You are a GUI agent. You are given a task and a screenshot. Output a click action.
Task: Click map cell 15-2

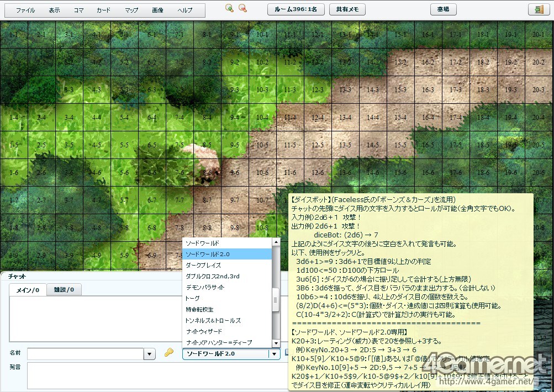click(x=400, y=62)
